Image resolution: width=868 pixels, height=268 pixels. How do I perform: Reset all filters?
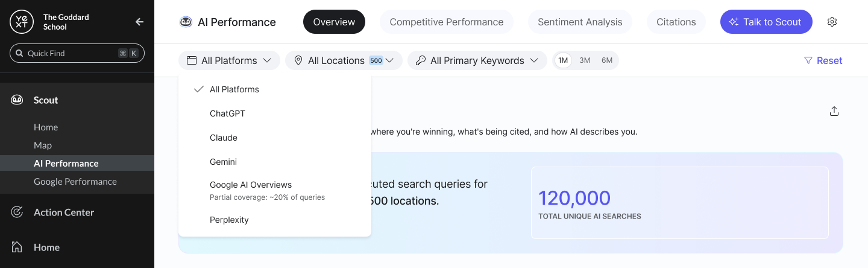[823, 60]
